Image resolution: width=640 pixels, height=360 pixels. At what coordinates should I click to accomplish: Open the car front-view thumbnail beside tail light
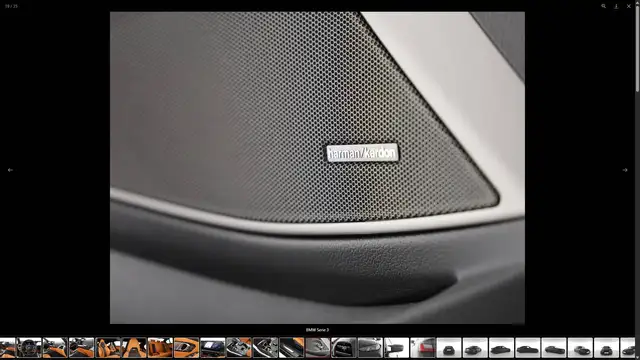(x=449, y=348)
